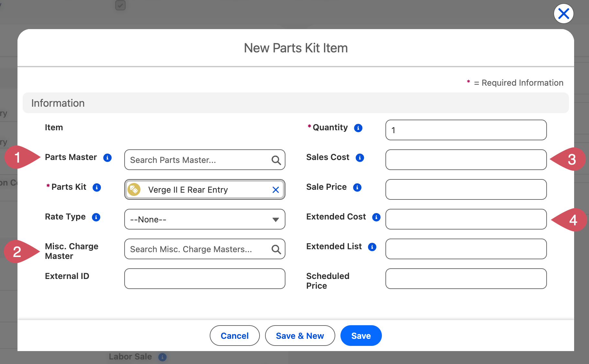Screen dimensions: 589x364
Task: Toggle the checkbox in the background page
Action: pos(120,5)
